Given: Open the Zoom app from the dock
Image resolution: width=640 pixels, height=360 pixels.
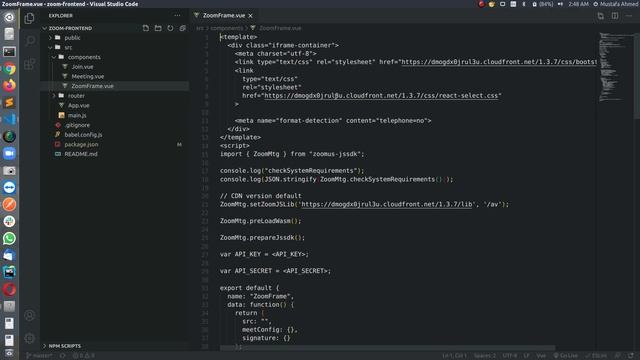Looking at the screenshot, I should click(x=9, y=153).
